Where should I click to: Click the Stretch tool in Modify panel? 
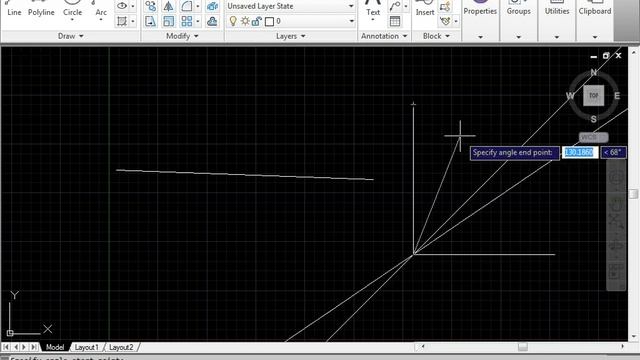151,21
